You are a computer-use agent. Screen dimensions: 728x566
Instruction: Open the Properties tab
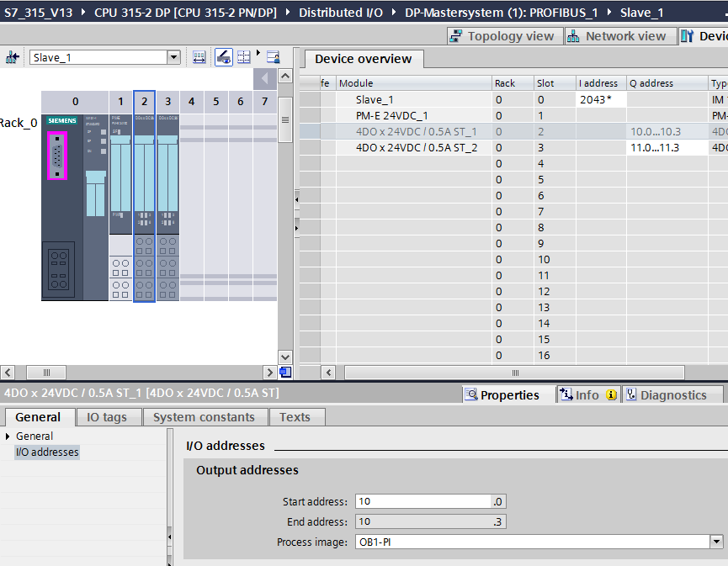coord(509,394)
